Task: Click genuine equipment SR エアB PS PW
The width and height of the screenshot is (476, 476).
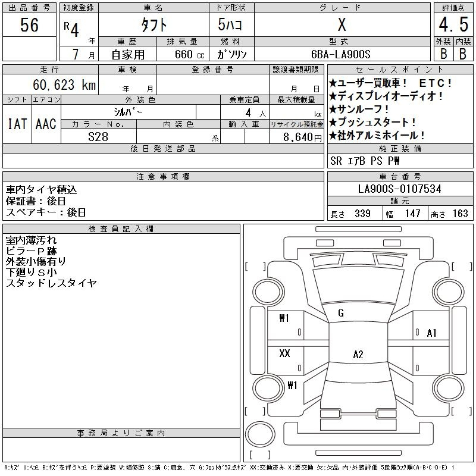Action: click(365, 161)
